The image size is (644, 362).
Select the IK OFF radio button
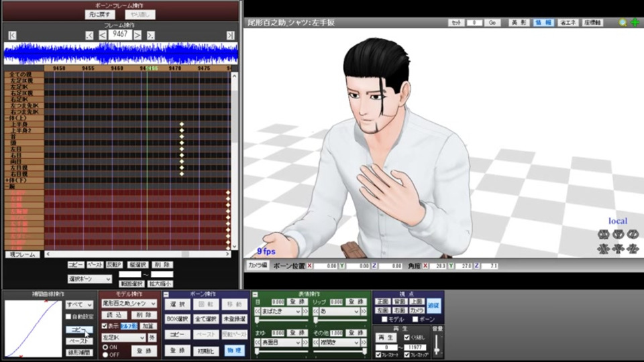coord(105,355)
